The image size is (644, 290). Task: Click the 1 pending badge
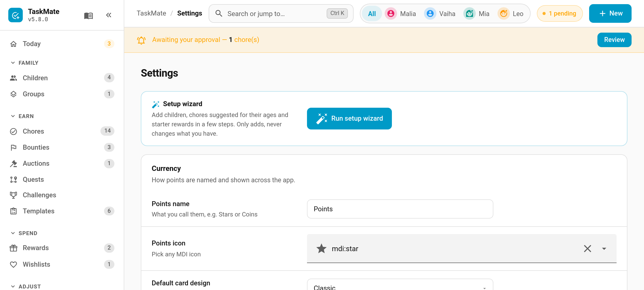pos(560,13)
